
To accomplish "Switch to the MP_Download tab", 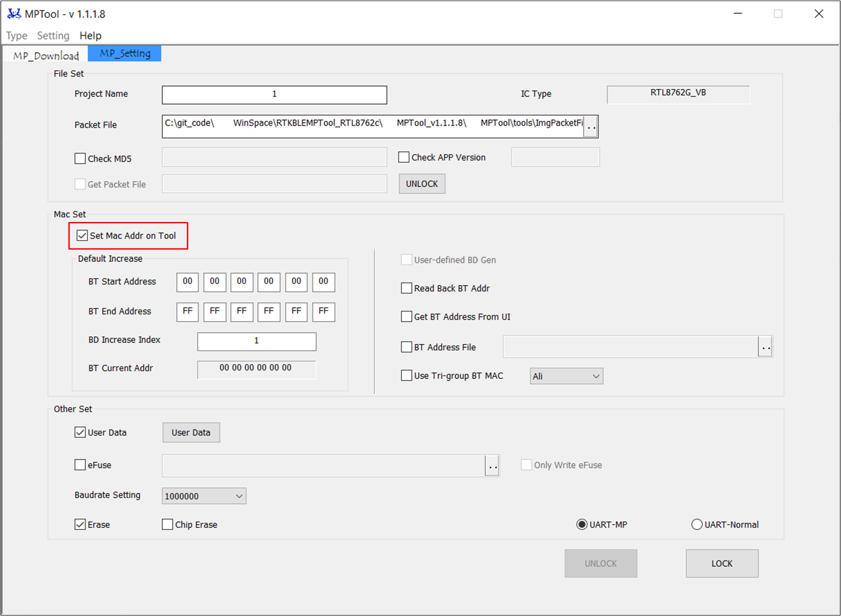I will click(46, 55).
